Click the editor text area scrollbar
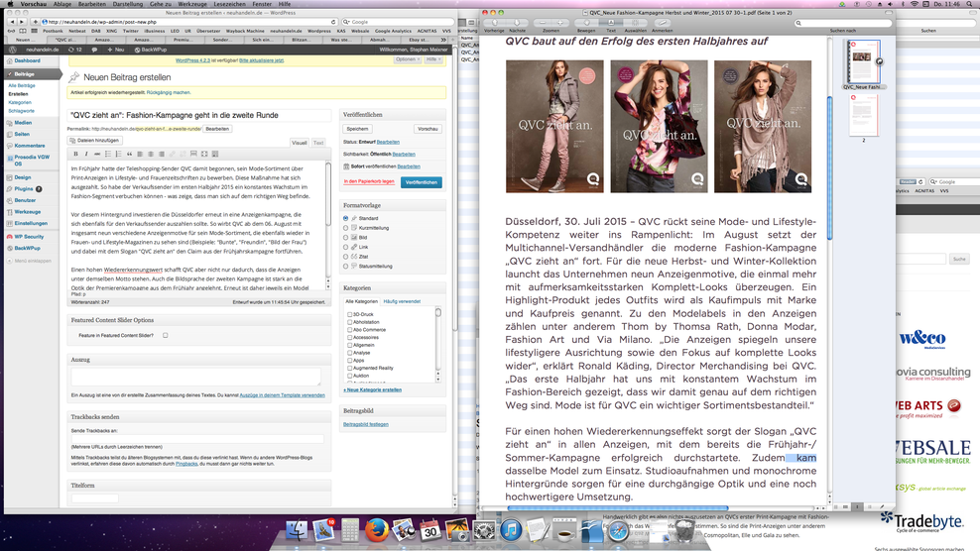The width and height of the screenshot is (980, 551). (x=328, y=224)
